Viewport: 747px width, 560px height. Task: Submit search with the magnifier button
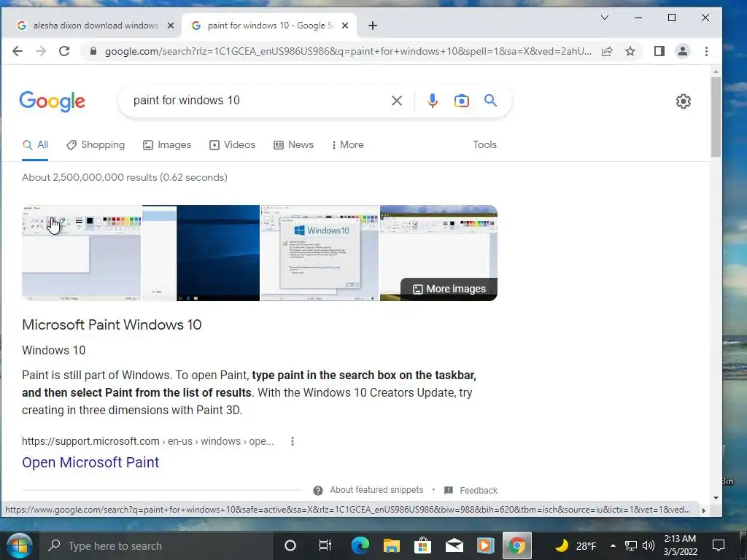click(x=490, y=100)
